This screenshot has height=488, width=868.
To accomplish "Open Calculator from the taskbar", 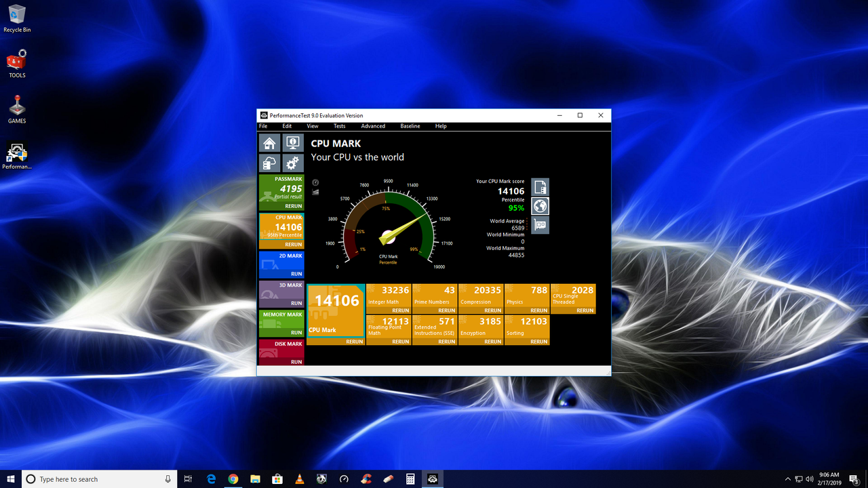I will coord(410,479).
